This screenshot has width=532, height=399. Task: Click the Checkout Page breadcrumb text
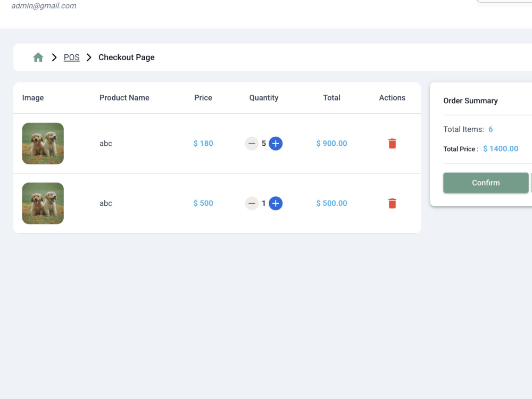click(x=127, y=57)
